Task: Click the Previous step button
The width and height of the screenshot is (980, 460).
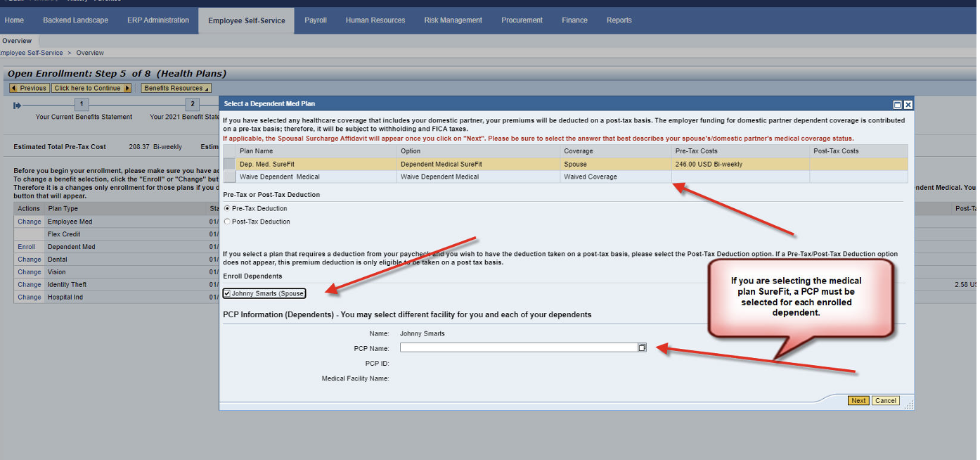Action: coord(29,89)
